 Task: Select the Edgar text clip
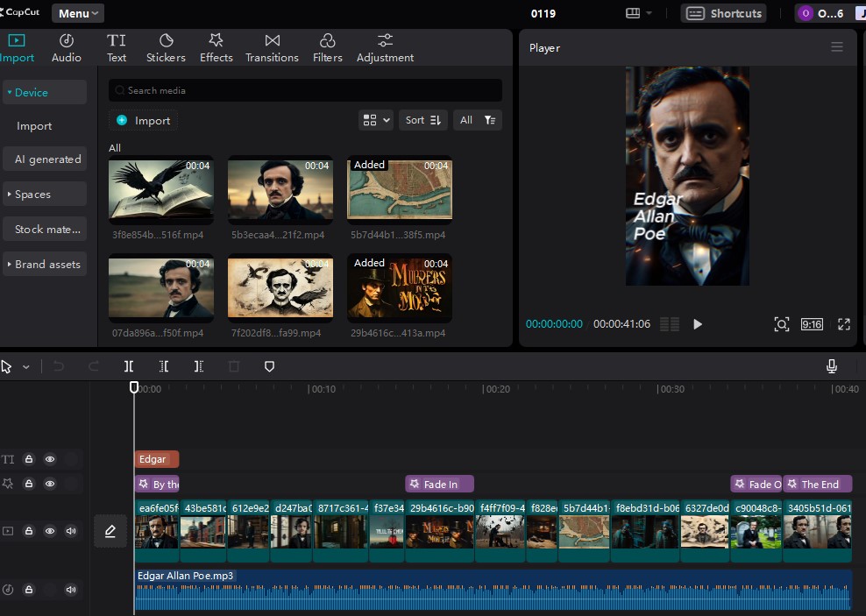tap(157, 458)
